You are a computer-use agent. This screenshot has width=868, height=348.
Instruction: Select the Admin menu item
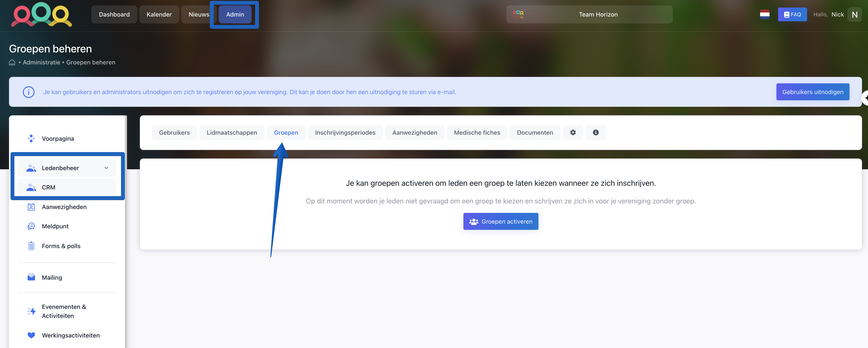click(x=235, y=15)
